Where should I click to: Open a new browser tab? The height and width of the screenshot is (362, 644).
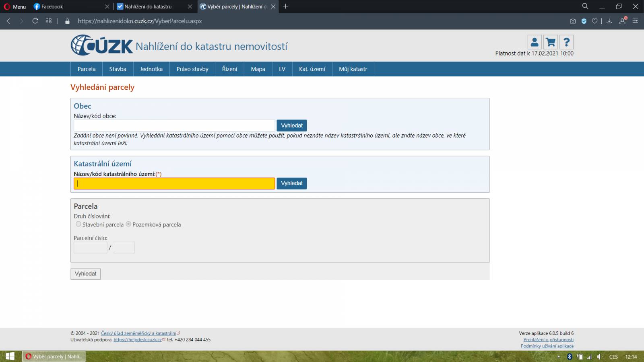[285, 6]
